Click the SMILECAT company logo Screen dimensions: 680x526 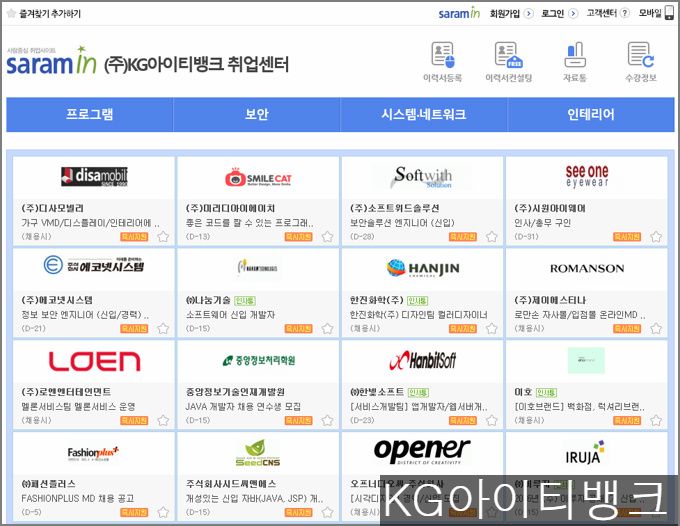[x=258, y=177]
